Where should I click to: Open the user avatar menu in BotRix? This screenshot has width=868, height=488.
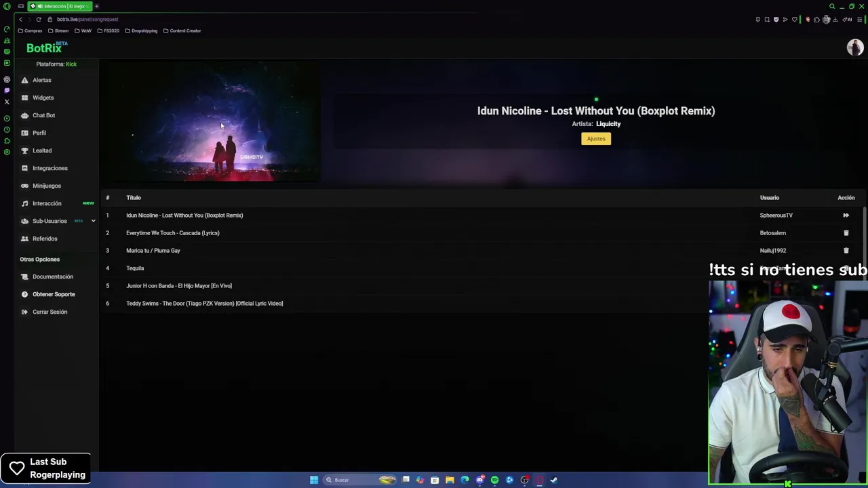[x=854, y=47]
